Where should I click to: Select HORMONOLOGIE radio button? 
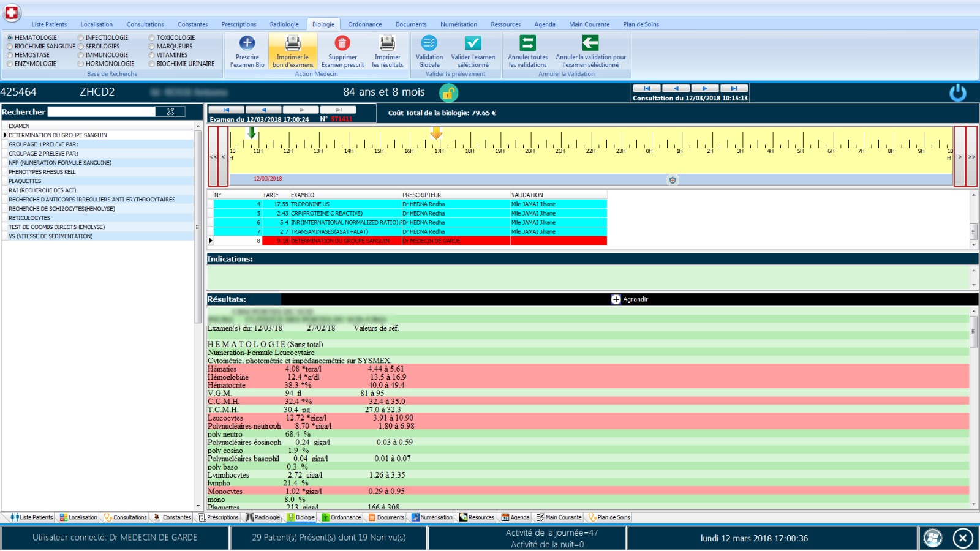[x=81, y=64]
